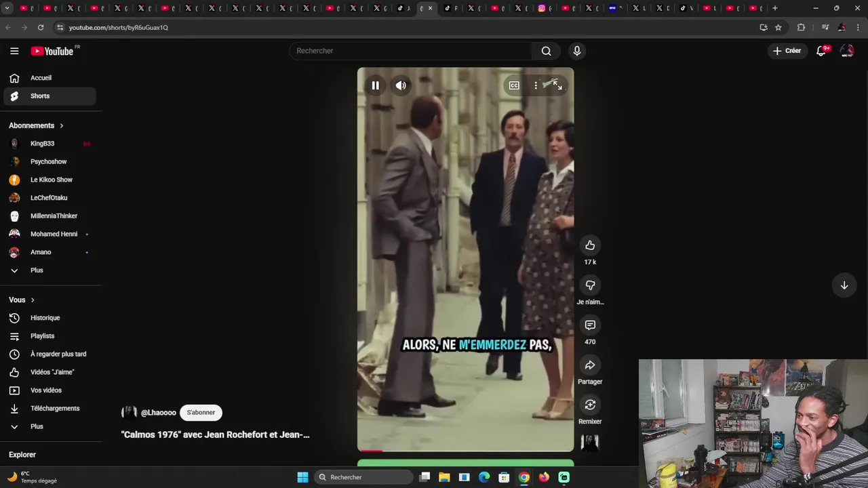Screen dimensions: 868x488
Task: Focus the Rechercher search field
Action: point(411,51)
